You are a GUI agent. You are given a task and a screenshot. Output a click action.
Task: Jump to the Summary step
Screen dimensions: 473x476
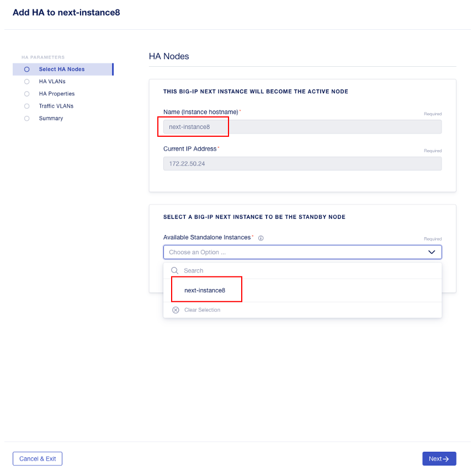tap(51, 119)
